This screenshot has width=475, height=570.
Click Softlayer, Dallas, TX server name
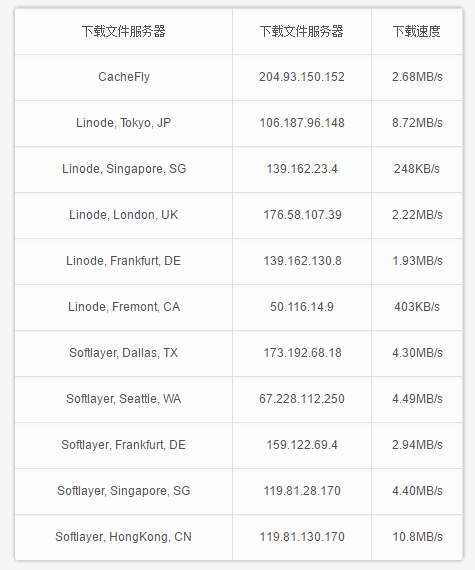click(x=124, y=353)
